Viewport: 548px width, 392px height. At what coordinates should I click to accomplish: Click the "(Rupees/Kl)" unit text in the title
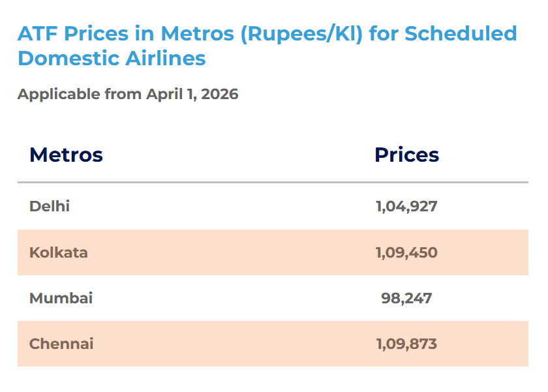tap(301, 33)
